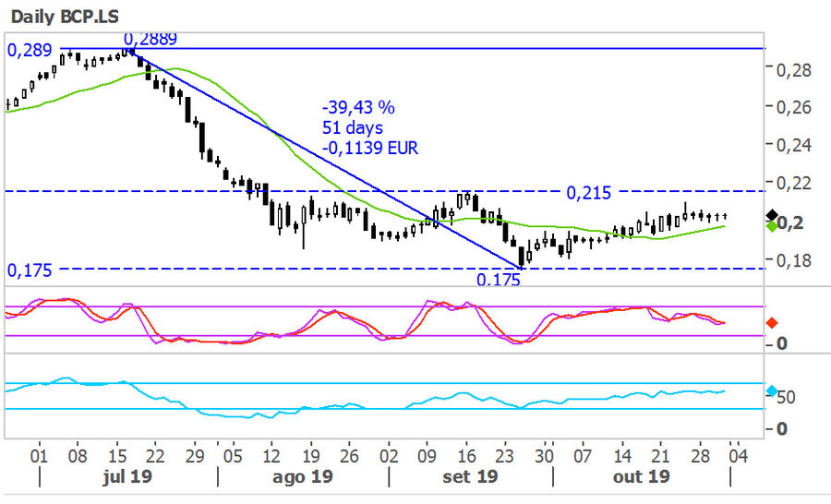Click the 12 date tick label
The height and width of the screenshot is (504, 831).
(271, 456)
